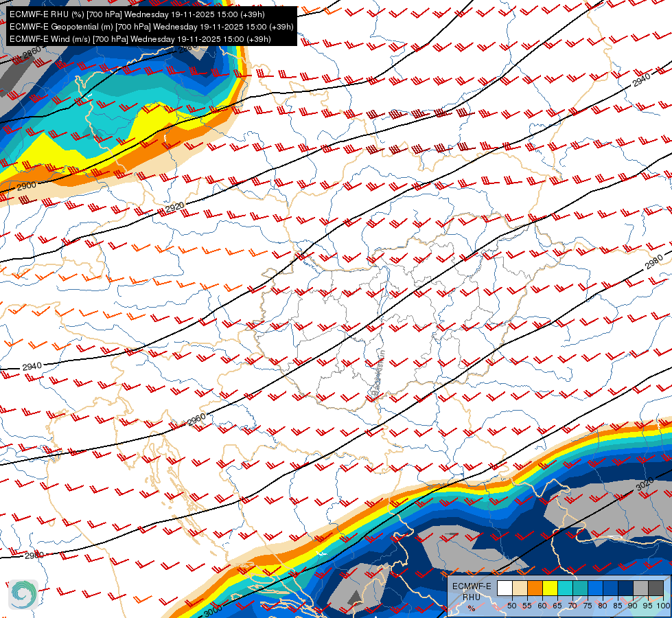Click the 2960 contour label
Viewport: 672px width, 618px height.
(x=197, y=420)
